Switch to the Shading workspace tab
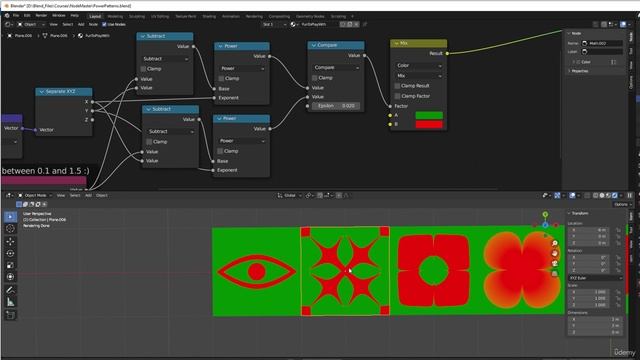 (x=209, y=16)
